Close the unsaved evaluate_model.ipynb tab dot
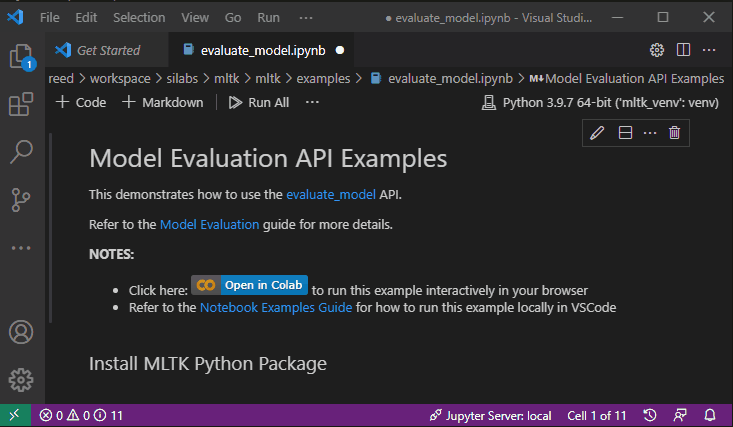The image size is (733, 427). 340,50
